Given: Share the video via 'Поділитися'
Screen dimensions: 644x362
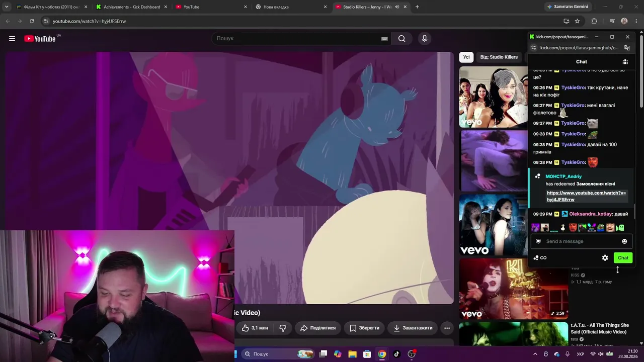Looking at the screenshot, I should point(318,328).
